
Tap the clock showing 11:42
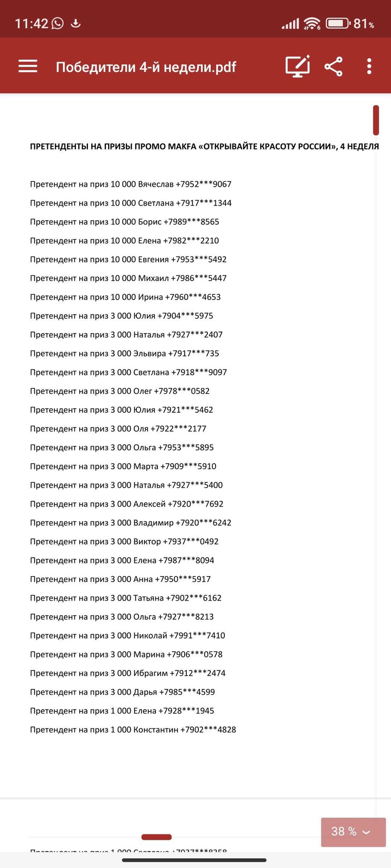tap(31, 23)
